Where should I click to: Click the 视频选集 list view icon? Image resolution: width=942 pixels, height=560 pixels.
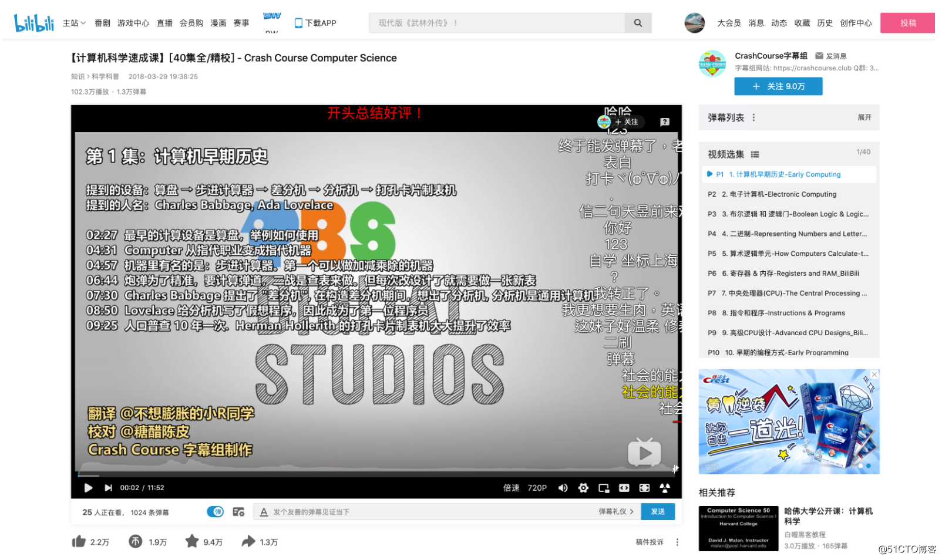pyautogui.click(x=755, y=154)
